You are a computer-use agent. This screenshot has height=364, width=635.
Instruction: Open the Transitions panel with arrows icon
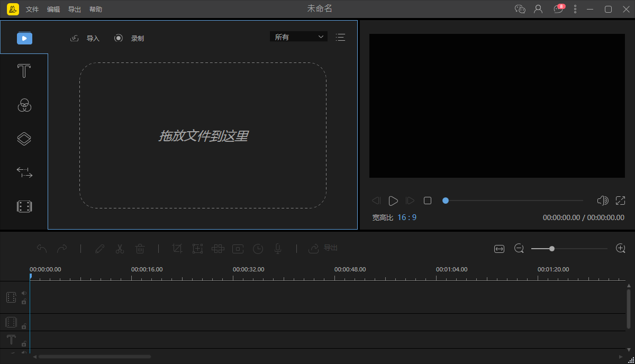pos(24,172)
